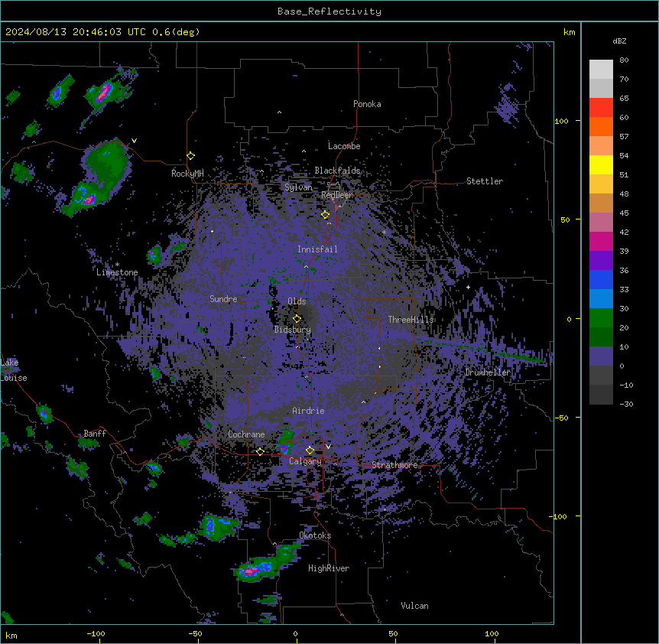Click the Banff label

[95, 434]
